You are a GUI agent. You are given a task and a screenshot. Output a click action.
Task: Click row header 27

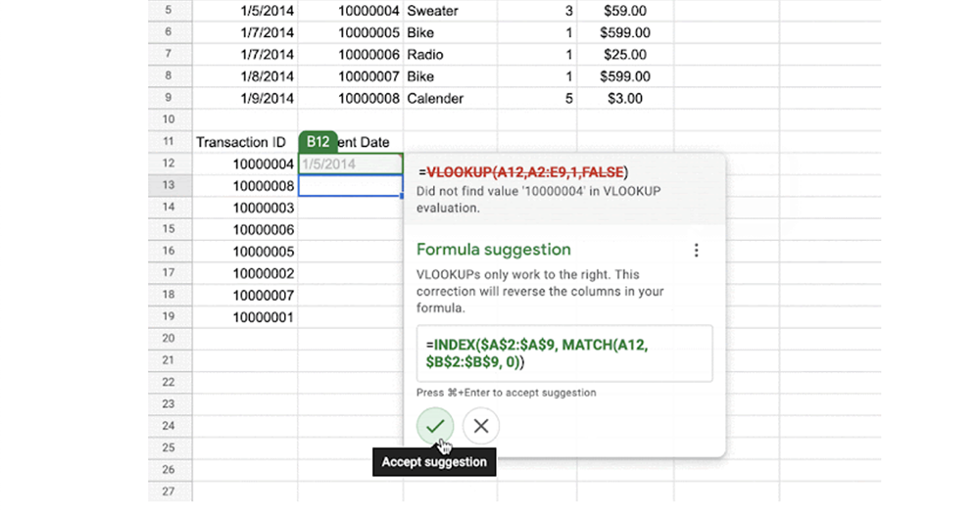[170, 492]
